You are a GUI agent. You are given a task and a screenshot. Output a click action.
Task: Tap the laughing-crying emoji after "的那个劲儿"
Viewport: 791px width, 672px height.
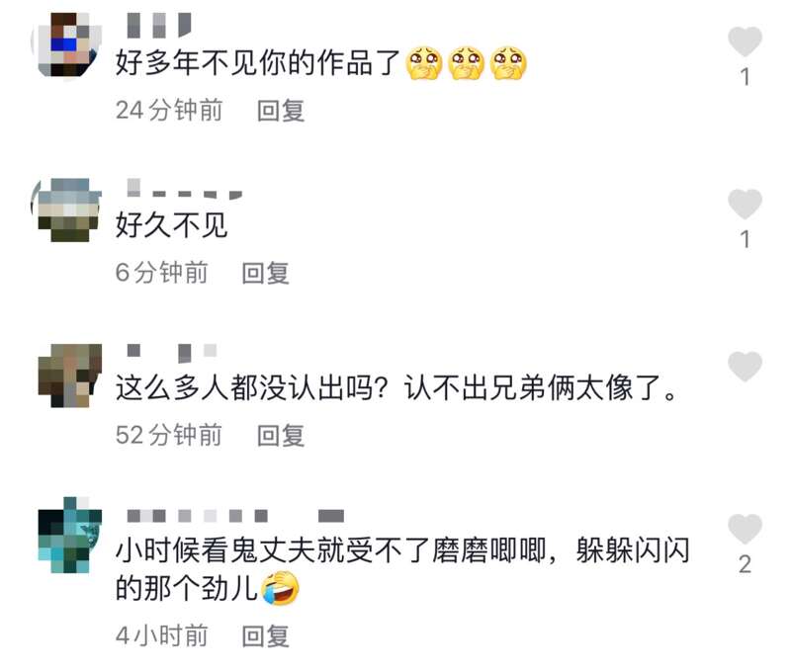[280, 588]
